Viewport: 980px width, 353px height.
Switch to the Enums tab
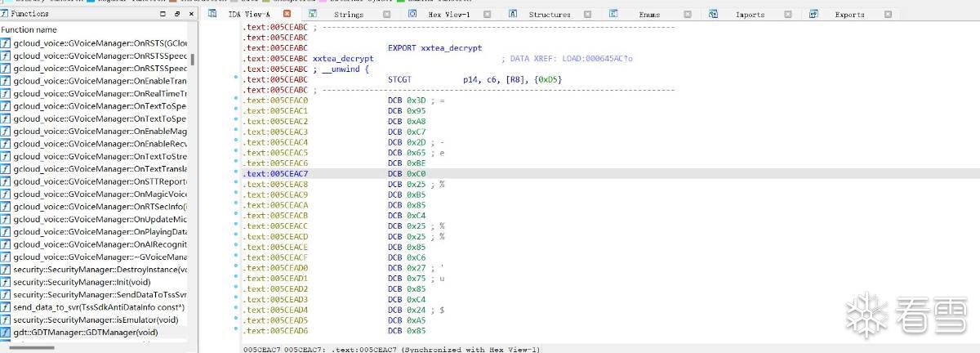(x=649, y=14)
